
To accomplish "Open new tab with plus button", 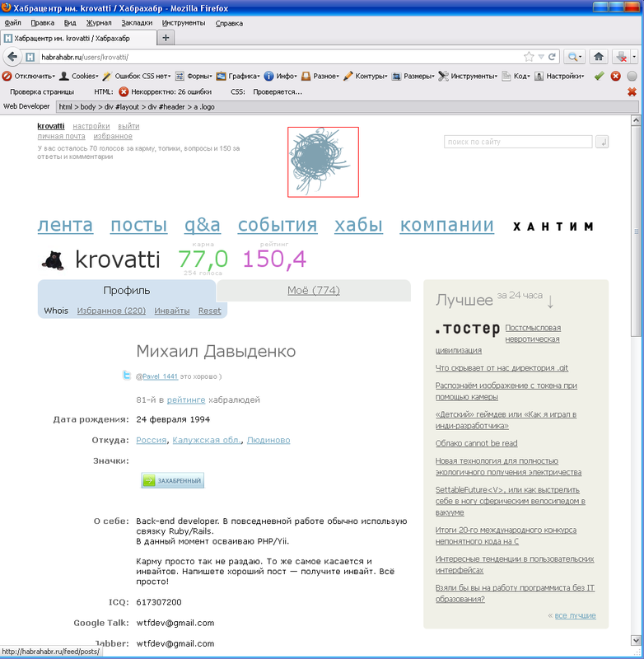I will pyautogui.click(x=166, y=38).
